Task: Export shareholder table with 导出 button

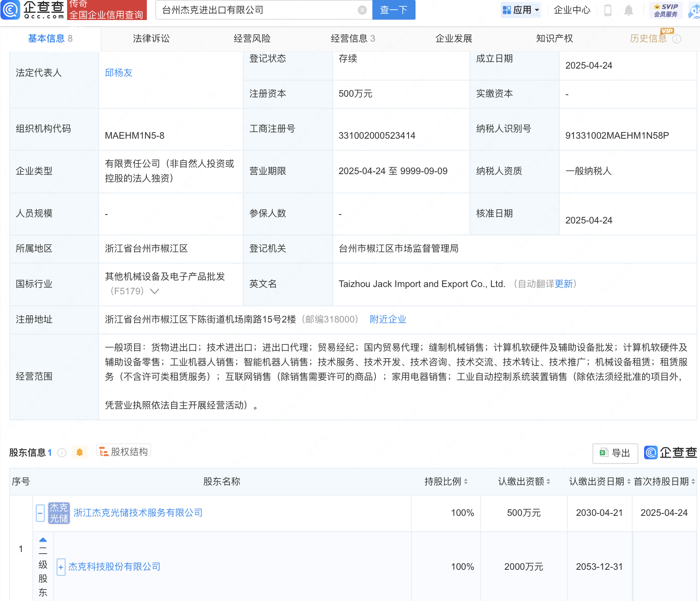Action: pyautogui.click(x=615, y=453)
